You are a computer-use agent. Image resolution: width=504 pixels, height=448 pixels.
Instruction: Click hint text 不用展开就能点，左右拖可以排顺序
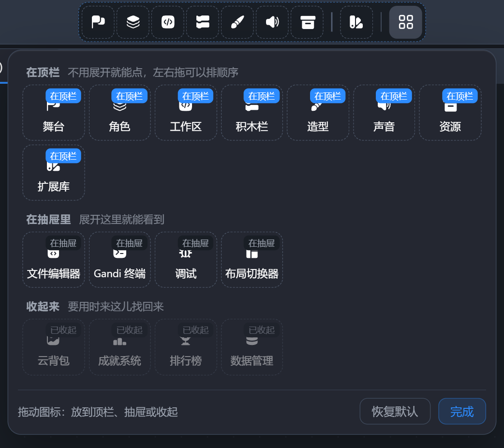tap(153, 73)
